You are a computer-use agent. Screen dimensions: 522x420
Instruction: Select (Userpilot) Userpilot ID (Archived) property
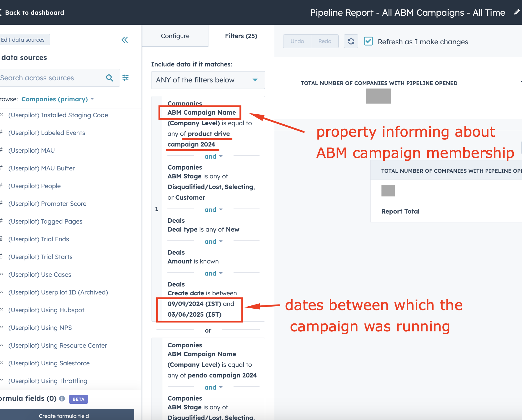pyautogui.click(x=58, y=292)
